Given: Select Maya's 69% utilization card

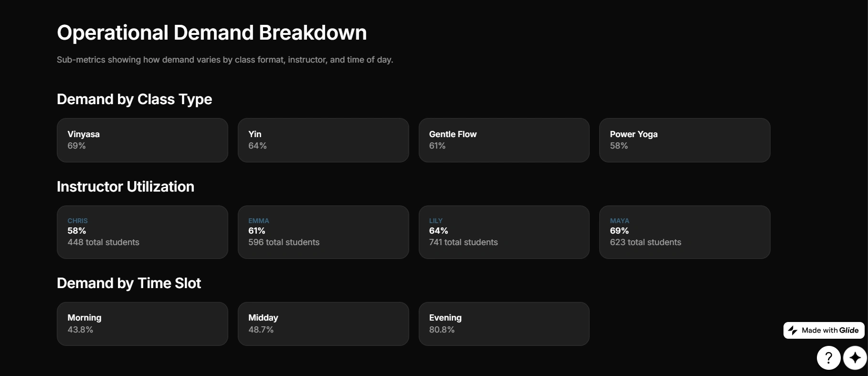Looking at the screenshot, I should (684, 232).
